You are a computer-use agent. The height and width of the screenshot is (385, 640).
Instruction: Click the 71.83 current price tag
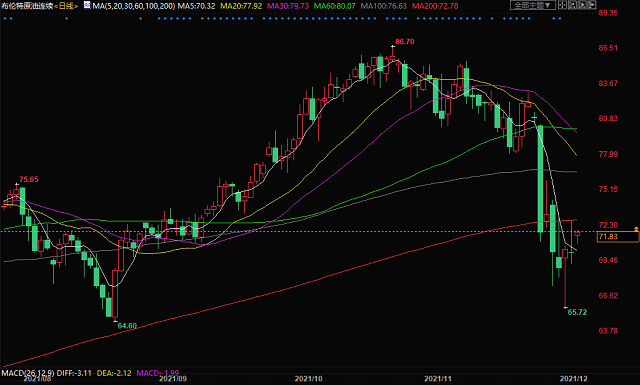point(618,237)
